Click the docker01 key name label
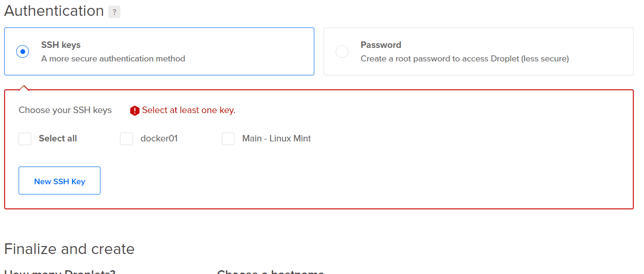Image resolution: width=644 pixels, height=274 pixels. coord(159,139)
